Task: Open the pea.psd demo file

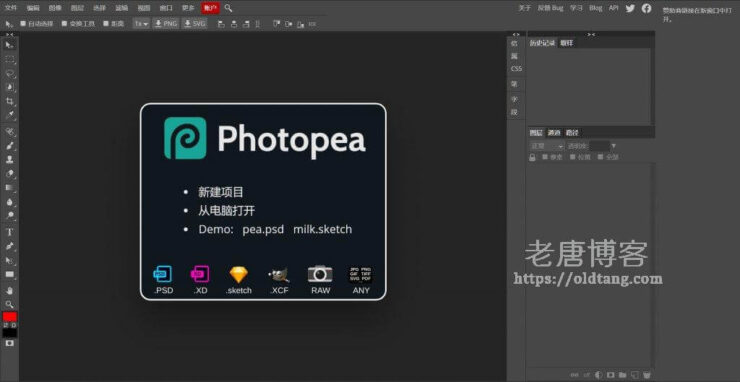Action: click(263, 229)
